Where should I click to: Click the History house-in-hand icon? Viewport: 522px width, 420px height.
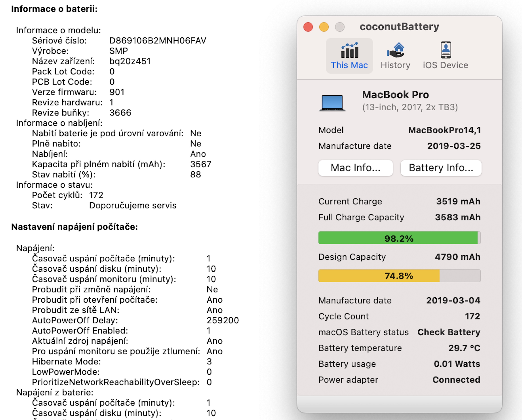click(x=395, y=50)
